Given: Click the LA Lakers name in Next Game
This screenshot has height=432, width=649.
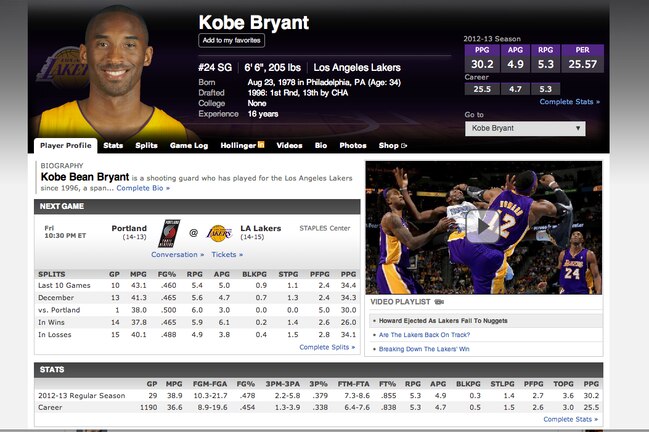Looking at the screenshot, I should click(260, 228).
